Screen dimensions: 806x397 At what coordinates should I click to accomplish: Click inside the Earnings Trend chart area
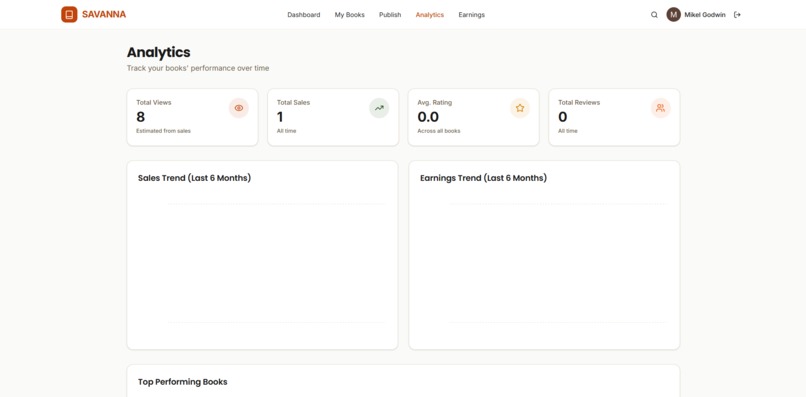pyautogui.click(x=558, y=263)
